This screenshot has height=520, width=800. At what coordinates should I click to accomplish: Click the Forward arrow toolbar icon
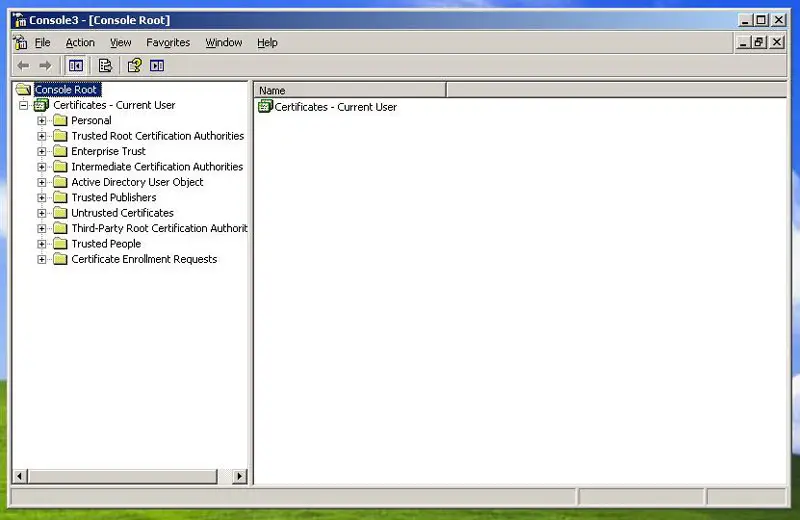coord(45,66)
